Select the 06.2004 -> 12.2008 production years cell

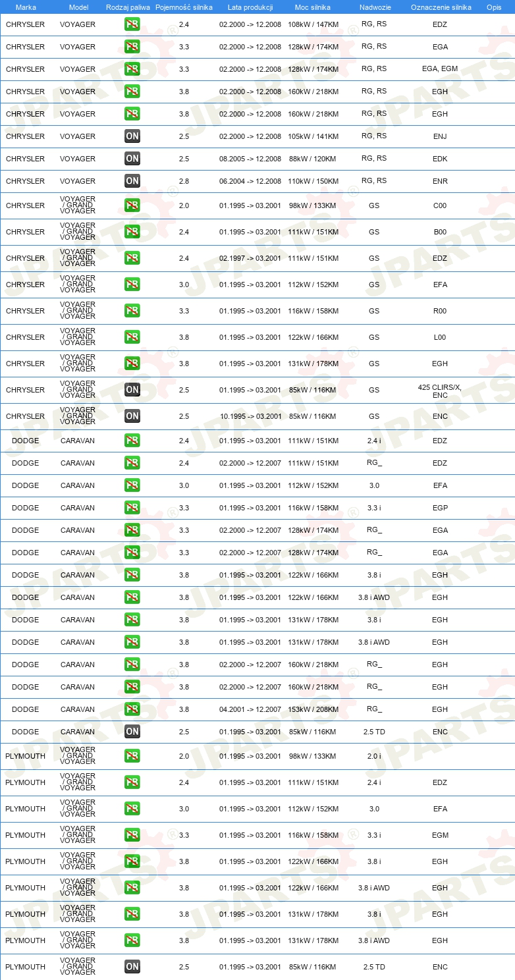250,181
